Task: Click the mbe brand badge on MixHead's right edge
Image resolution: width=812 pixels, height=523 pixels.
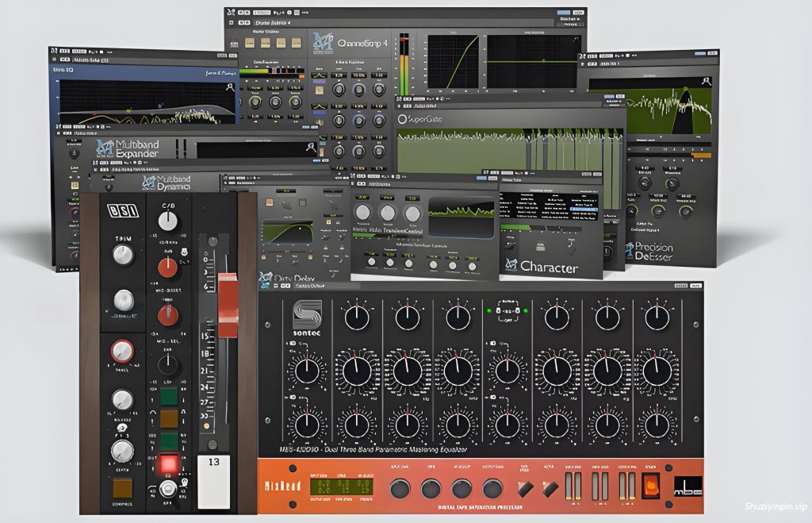Action: tap(688, 485)
